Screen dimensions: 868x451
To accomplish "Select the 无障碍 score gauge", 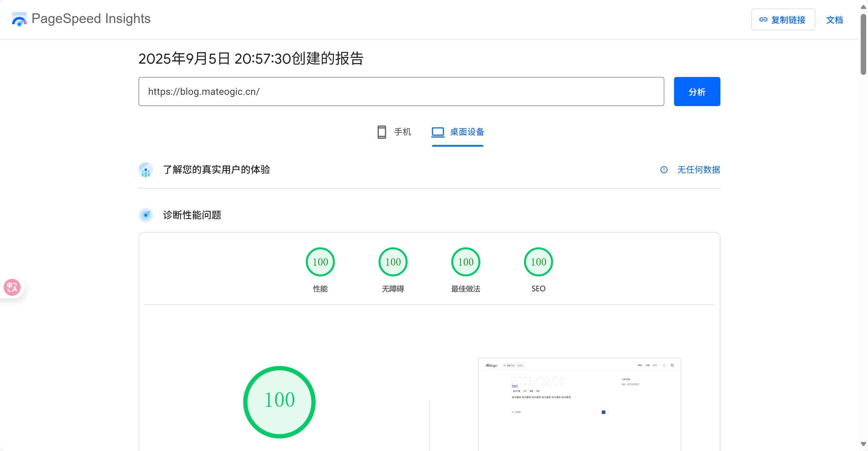I will click(392, 262).
